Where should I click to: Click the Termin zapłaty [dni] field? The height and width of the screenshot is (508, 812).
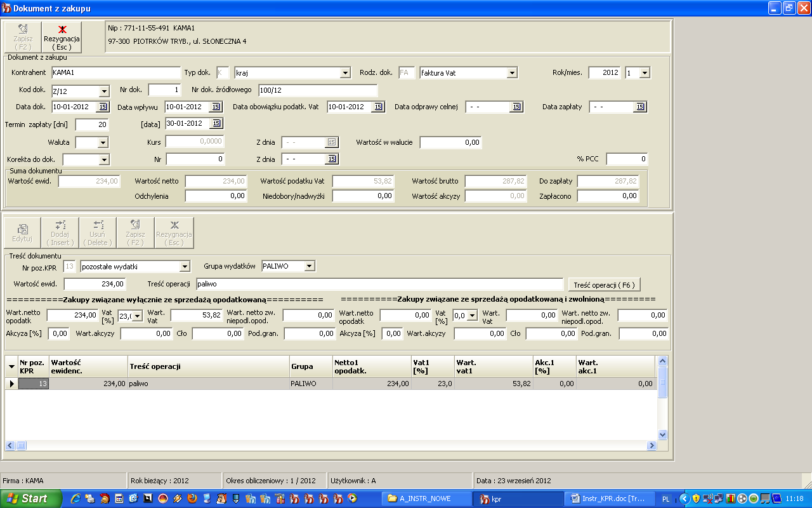pyautogui.click(x=92, y=124)
